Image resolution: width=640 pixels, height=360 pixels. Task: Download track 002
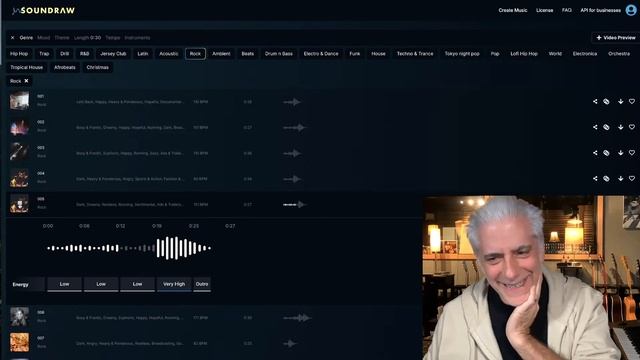pos(620,127)
